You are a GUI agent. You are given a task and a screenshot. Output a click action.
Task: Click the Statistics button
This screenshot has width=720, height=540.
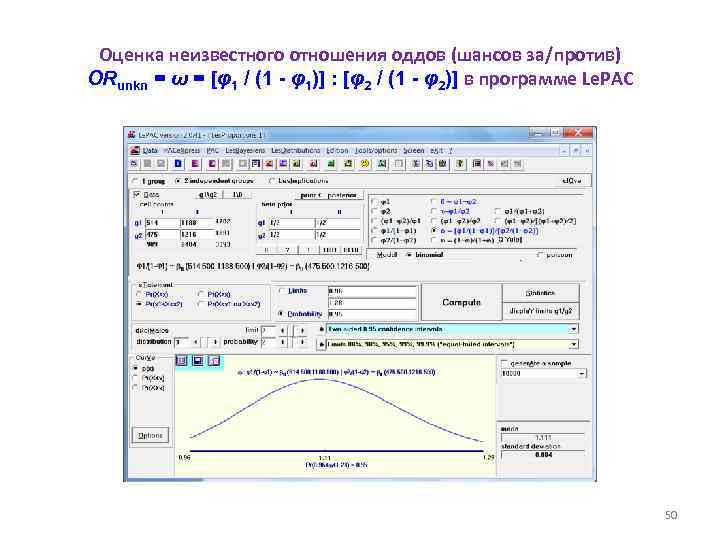[540, 293]
